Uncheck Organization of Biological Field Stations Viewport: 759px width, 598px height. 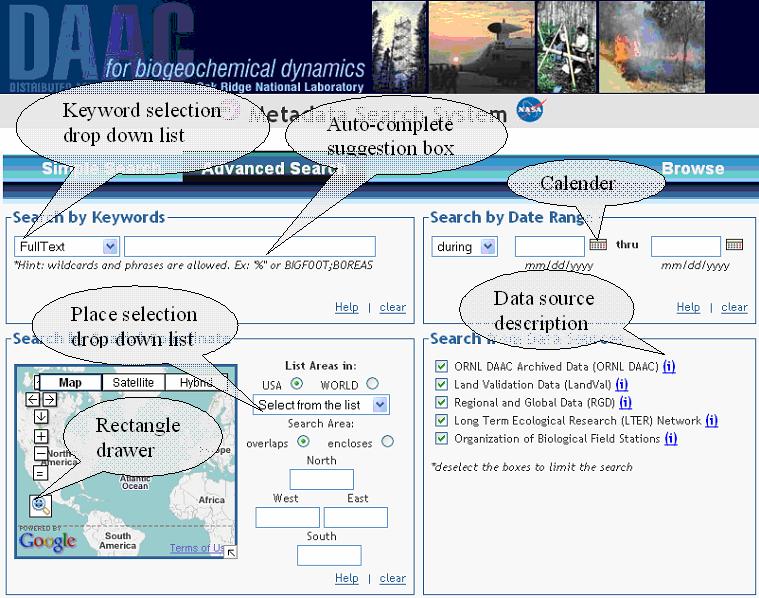441,439
